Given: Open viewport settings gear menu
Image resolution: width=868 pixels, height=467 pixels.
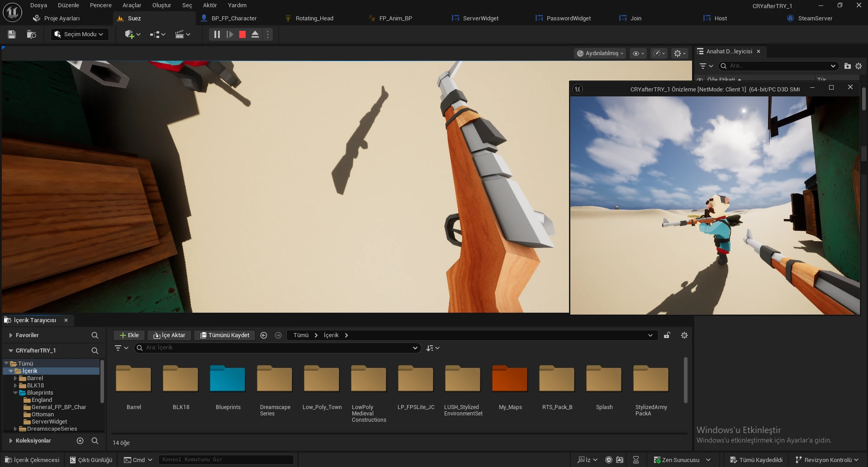Looking at the screenshot, I should click(x=679, y=53).
